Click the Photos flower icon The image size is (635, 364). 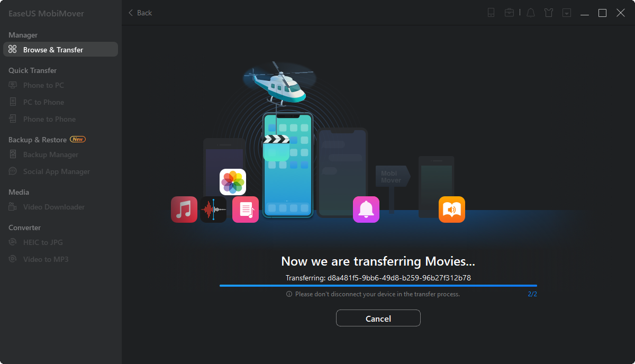pos(233,182)
